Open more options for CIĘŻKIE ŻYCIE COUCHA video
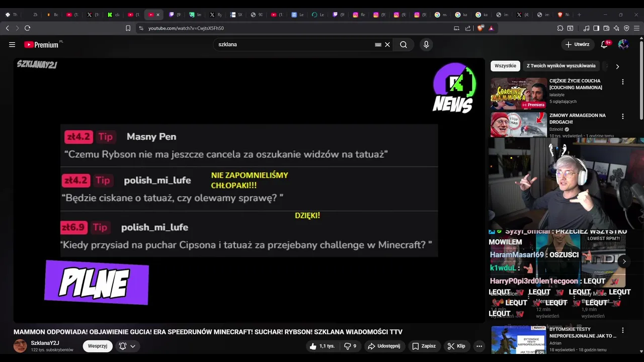Image resolution: width=644 pixels, height=362 pixels. tap(622, 82)
